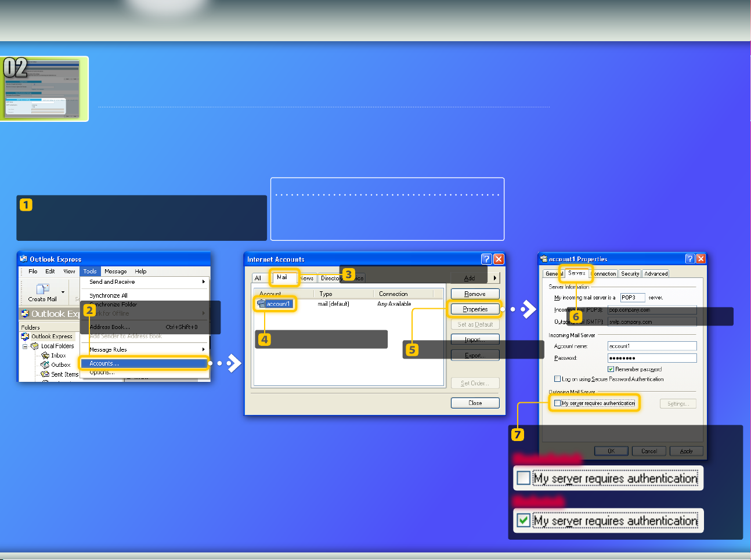
Task: Click the Account name input field
Action: 652,346
